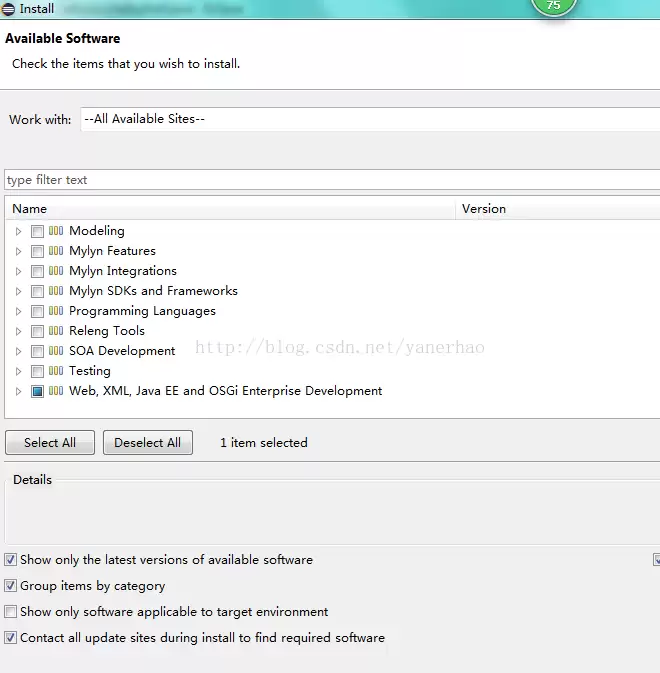Sort by the Name column header
Image resolution: width=660 pixels, height=673 pixels.
pos(230,209)
